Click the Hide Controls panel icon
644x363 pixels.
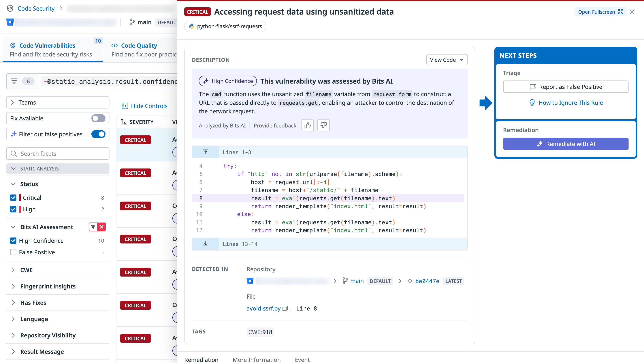[125, 106]
